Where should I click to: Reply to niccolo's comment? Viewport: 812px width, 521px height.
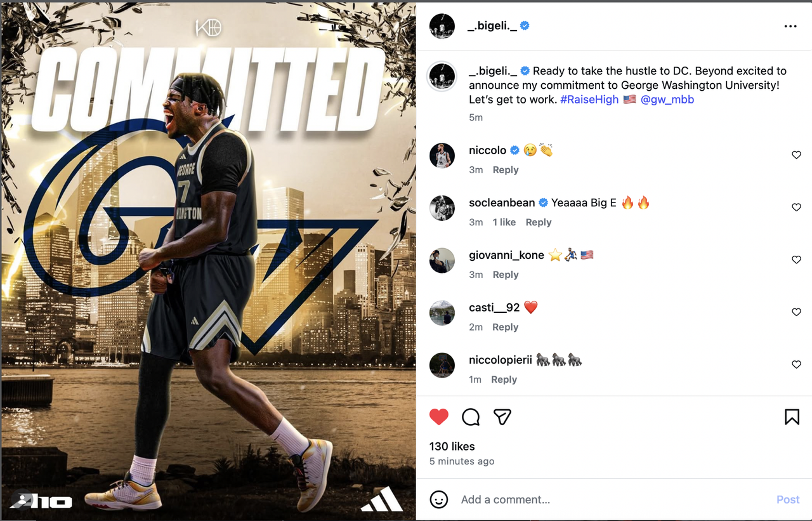pyautogui.click(x=506, y=170)
